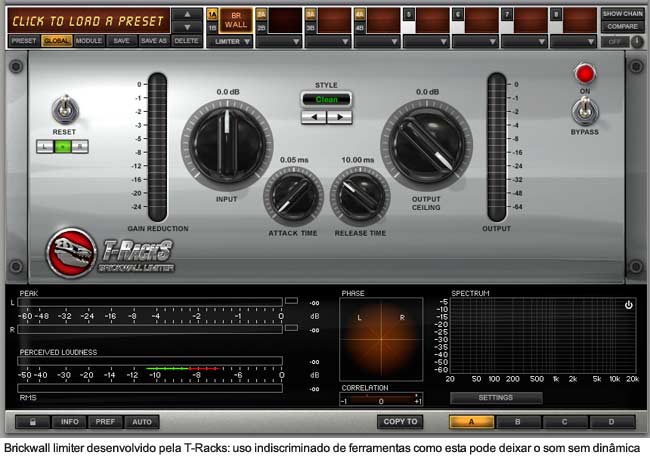Screen dimensions: 650x458
Task: Click the SAVE AS button
Action: click(x=153, y=41)
